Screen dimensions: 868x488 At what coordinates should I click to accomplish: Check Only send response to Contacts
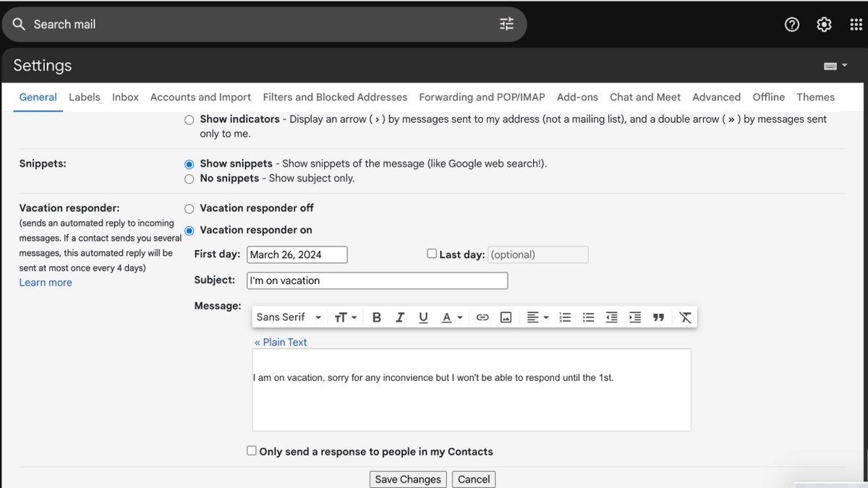click(x=252, y=450)
